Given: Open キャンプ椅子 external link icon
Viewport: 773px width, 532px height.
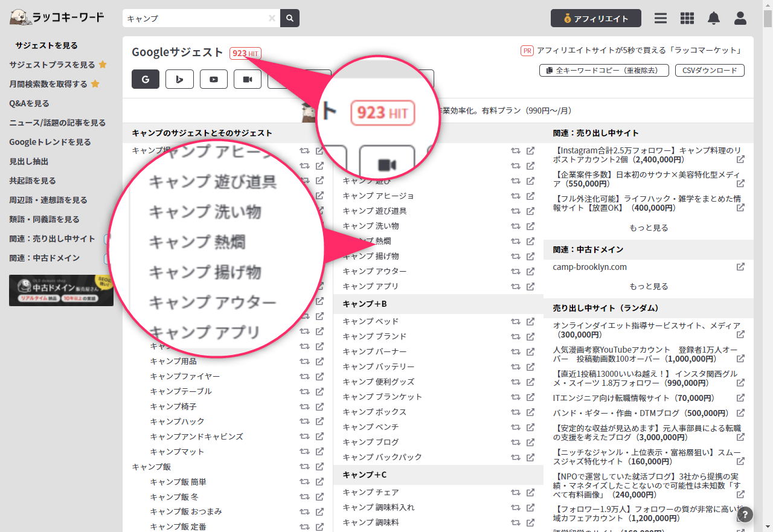Looking at the screenshot, I should (x=319, y=406).
